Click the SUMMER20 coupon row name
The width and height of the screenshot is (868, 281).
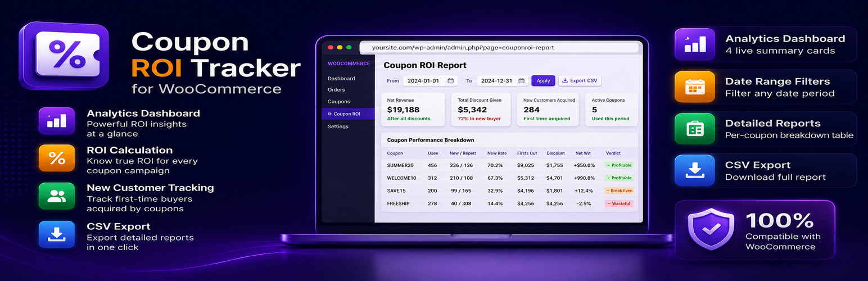(x=400, y=165)
